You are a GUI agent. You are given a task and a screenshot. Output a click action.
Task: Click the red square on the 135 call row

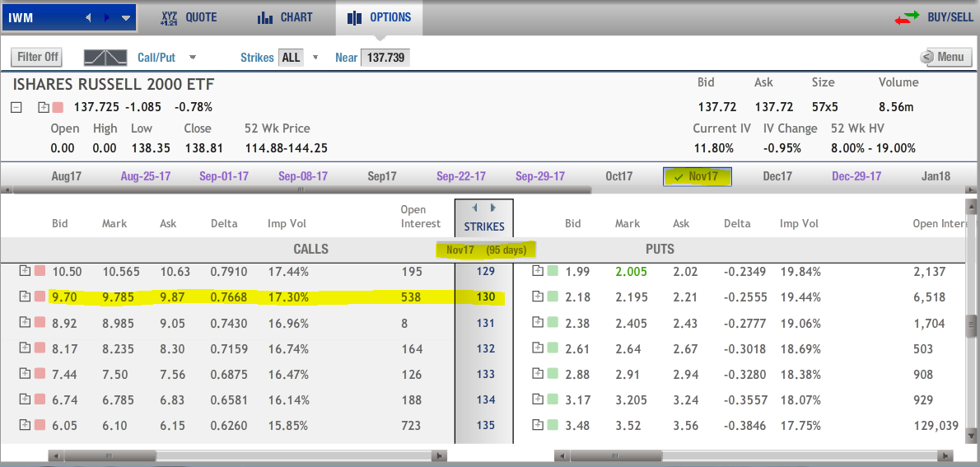[x=39, y=425]
